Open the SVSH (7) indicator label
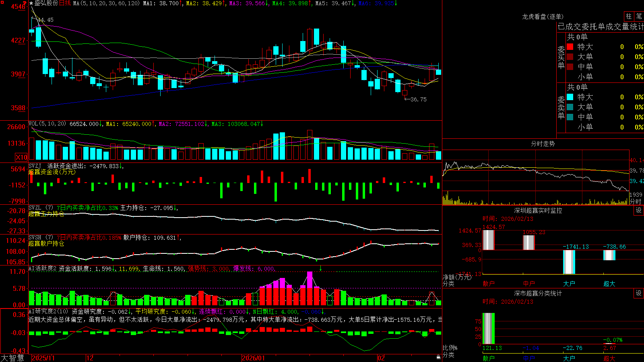644x362 pixels. (41, 238)
